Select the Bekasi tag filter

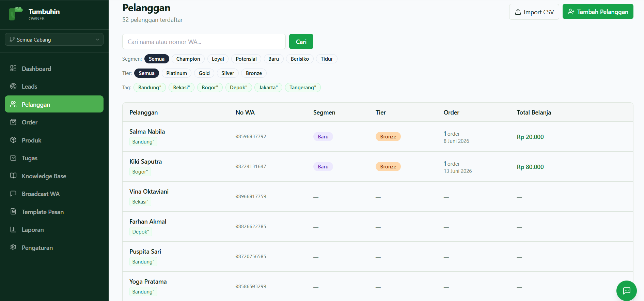[182, 88]
